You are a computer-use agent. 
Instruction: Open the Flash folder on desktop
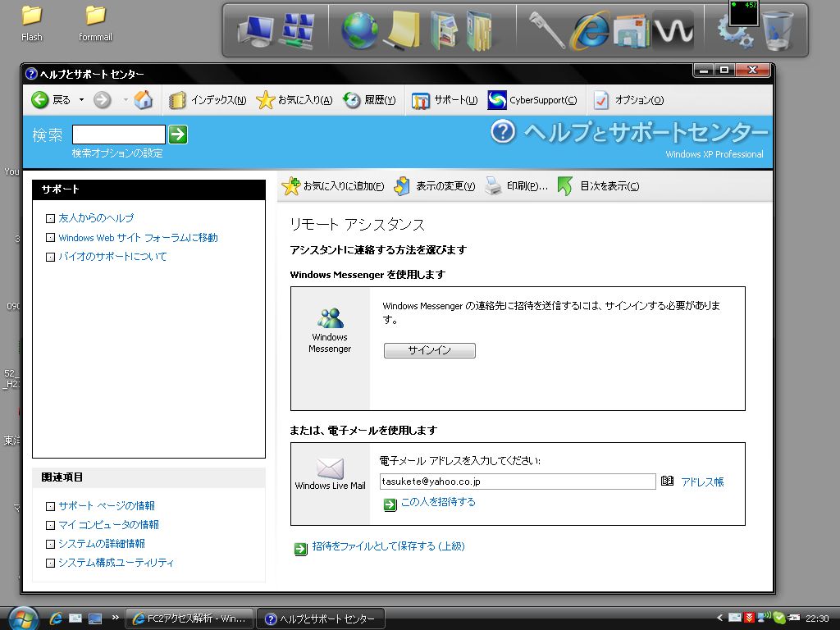(32, 24)
